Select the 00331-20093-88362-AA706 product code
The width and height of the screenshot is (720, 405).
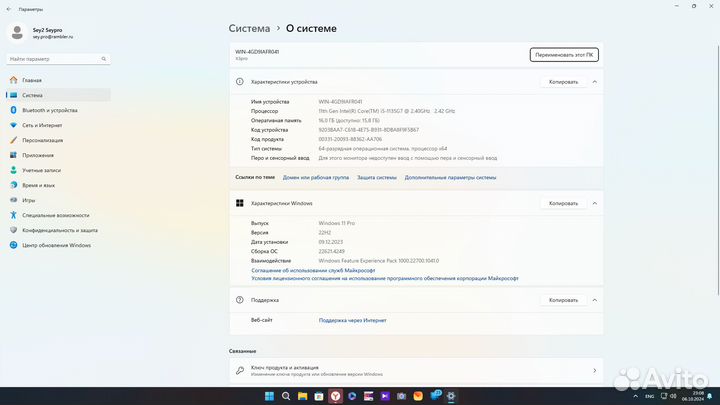350,139
